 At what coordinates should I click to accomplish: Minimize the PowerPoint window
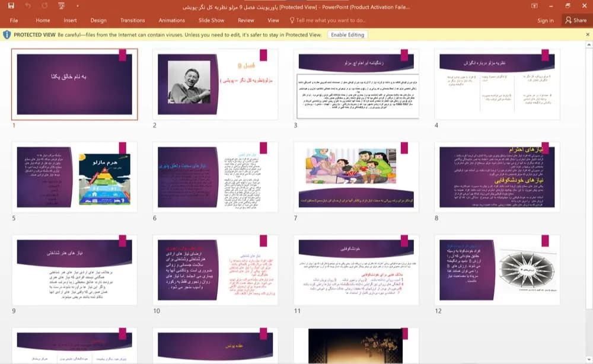551,6
